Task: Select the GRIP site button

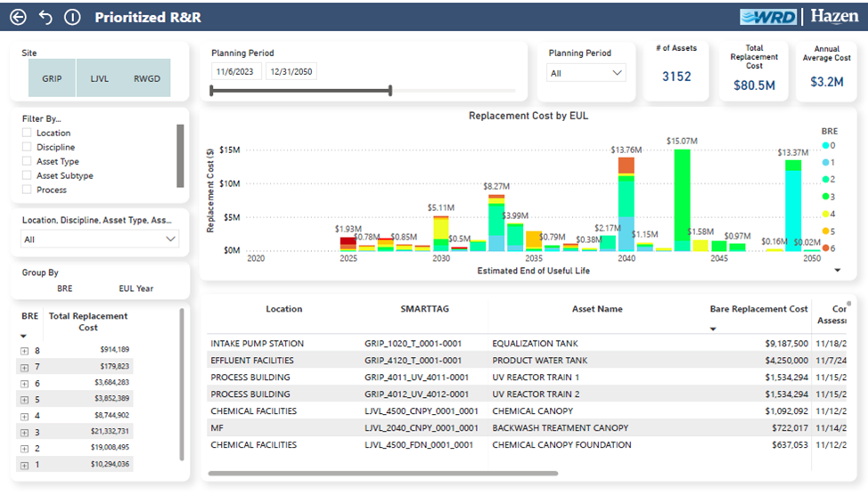Action: [x=52, y=78]
